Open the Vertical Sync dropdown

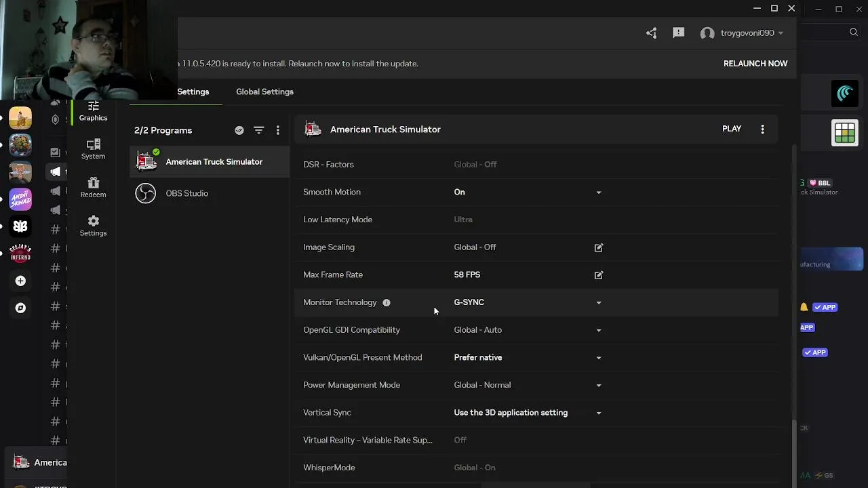click(x=598, y=413)
